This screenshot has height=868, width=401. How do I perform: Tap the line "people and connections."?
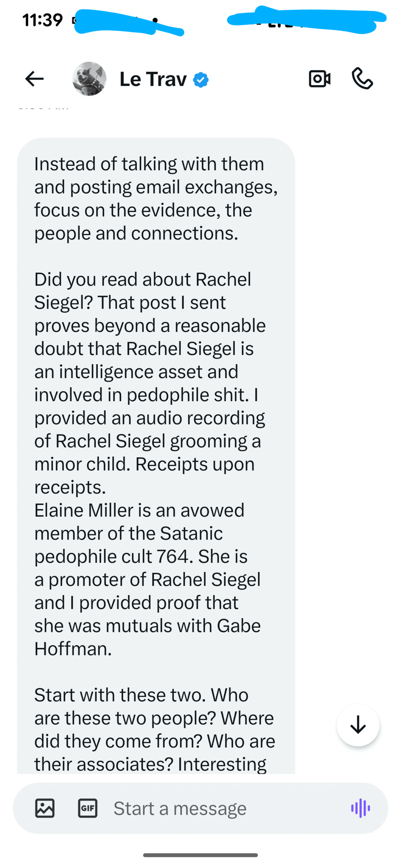136,233
